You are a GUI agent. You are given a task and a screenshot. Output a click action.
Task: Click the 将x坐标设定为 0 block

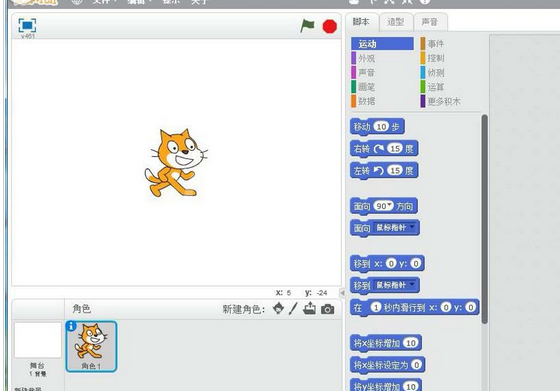pos(388,365)
